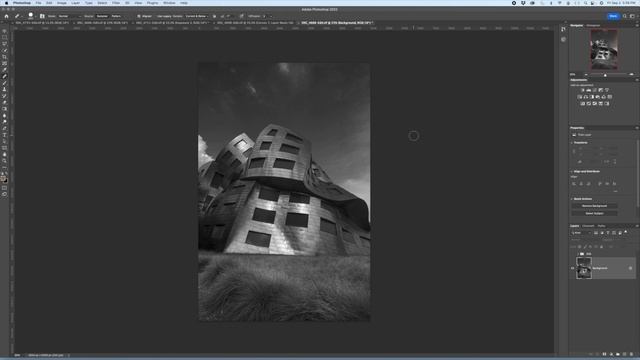Viewport: 640px width, 360px height.
Task: Click the Background layer thumbnail
Action: pyautogui.click(x=584, y=268)
